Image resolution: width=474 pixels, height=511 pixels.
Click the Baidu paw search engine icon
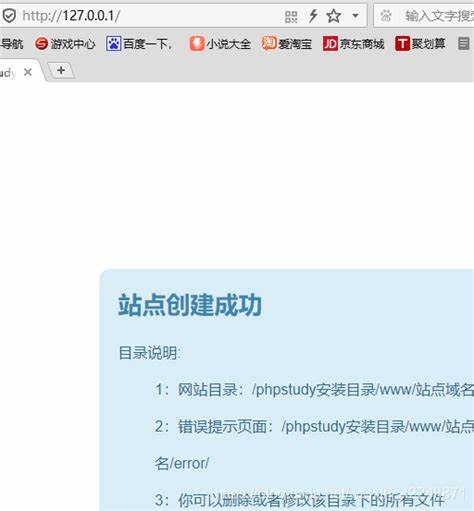pyautogui.click(x=386, y=16)
